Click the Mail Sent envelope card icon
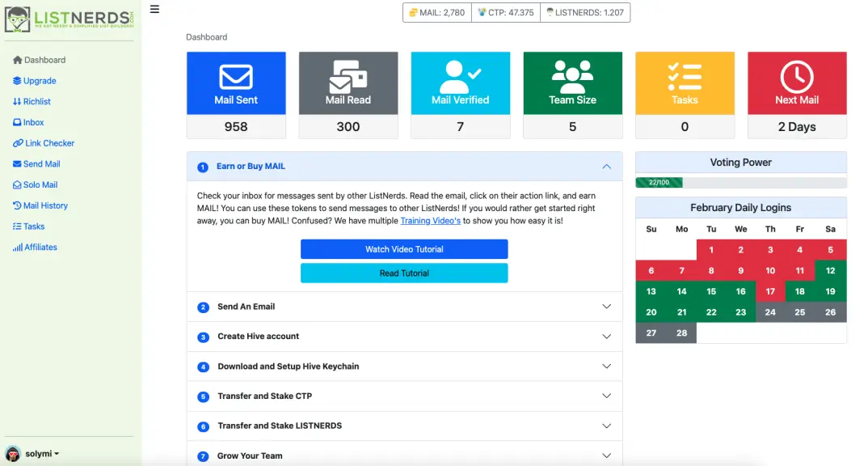Viewport: 868px width, 466px height. point(236,77)
